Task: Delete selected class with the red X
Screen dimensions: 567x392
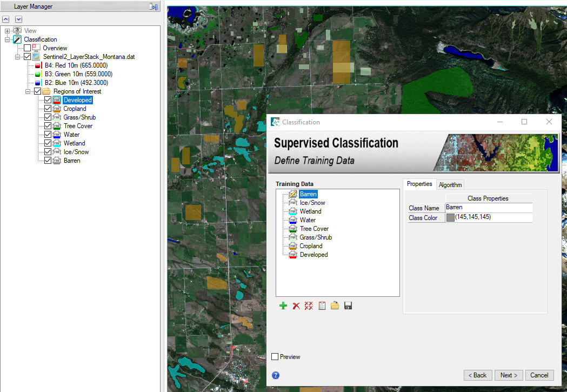Action: pyautogui.click(x=296, y=306)
